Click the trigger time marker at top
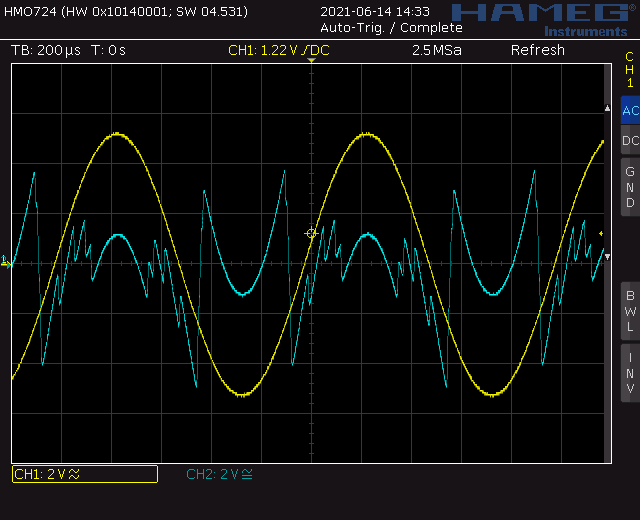Viewport: 640px width, 520px height. (311, 62)
